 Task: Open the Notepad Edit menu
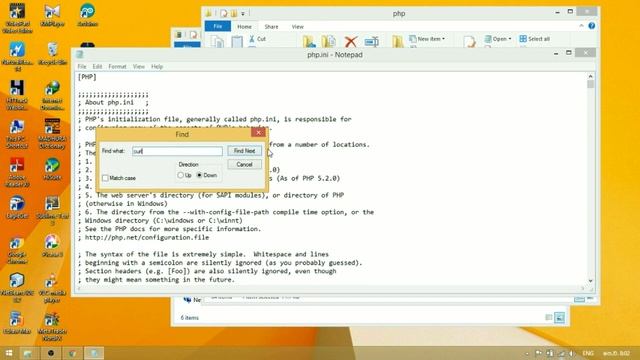click(97, 66)
